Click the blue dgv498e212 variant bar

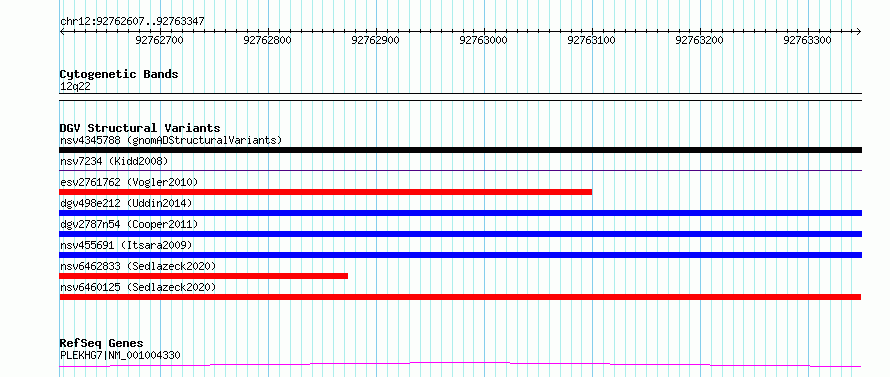click(x=460, y=213)
